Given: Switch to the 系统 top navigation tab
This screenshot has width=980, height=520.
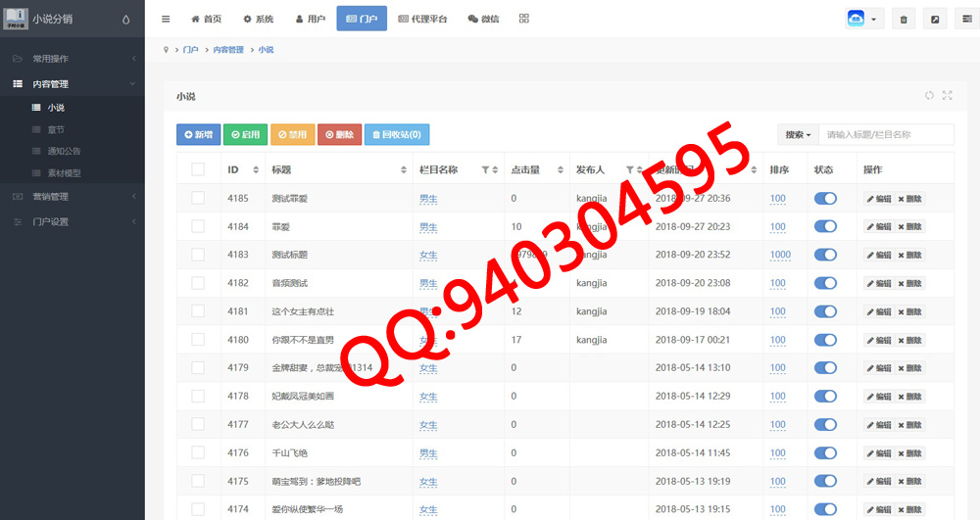Looking at the screenshot, I should pos(259,19).
